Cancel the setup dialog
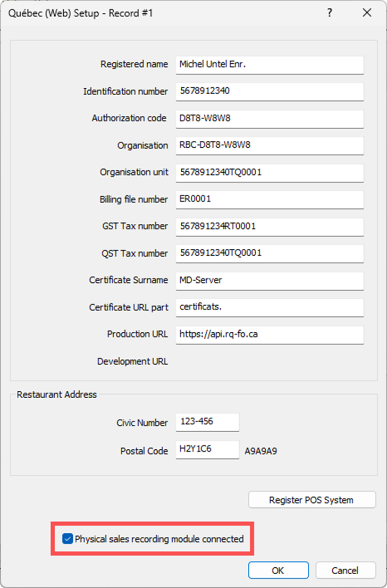Screen dimensions: 387x588 [x=346, y=570]
